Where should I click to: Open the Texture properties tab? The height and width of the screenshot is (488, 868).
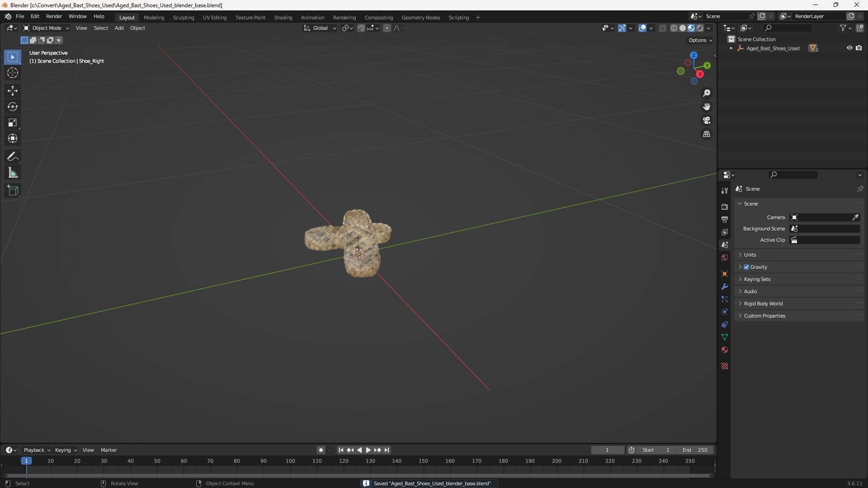click(725, 366)
